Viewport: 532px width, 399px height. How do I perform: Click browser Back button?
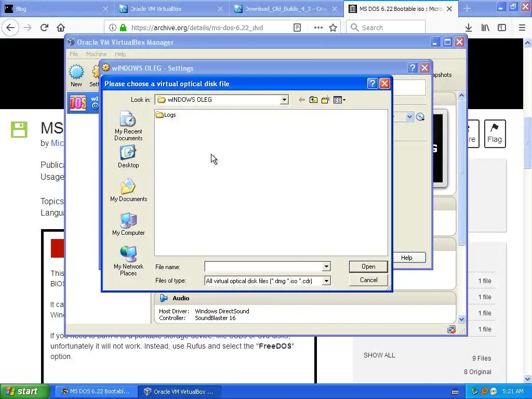(x=10, y=28)
